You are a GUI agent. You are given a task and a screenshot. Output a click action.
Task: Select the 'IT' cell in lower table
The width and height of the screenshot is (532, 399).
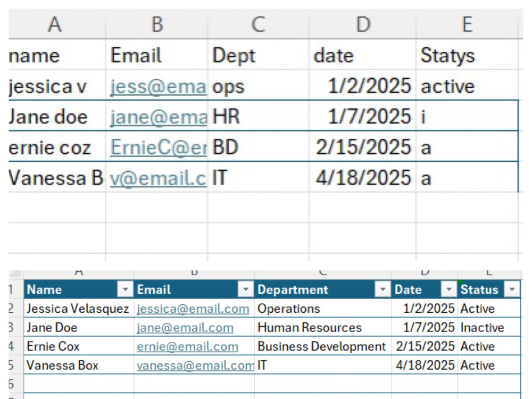click(x=323, y=365)
